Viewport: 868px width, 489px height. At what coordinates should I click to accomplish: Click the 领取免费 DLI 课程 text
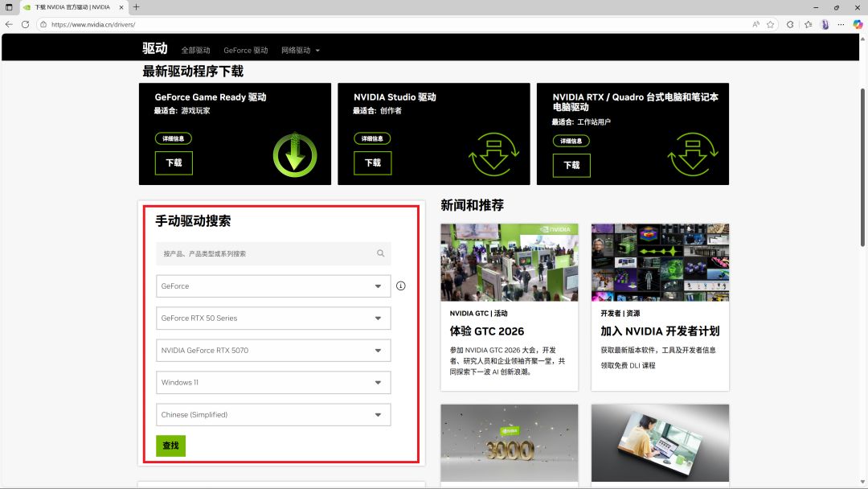click(628, 365)
